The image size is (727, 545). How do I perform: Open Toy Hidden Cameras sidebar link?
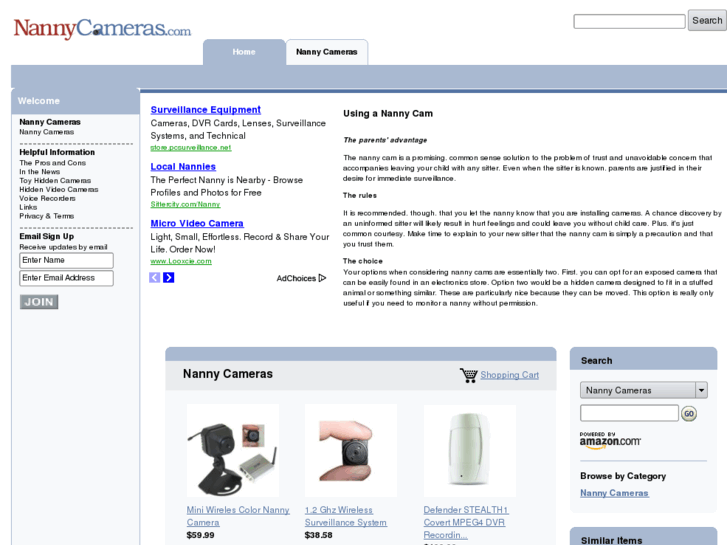coord(55,180)
